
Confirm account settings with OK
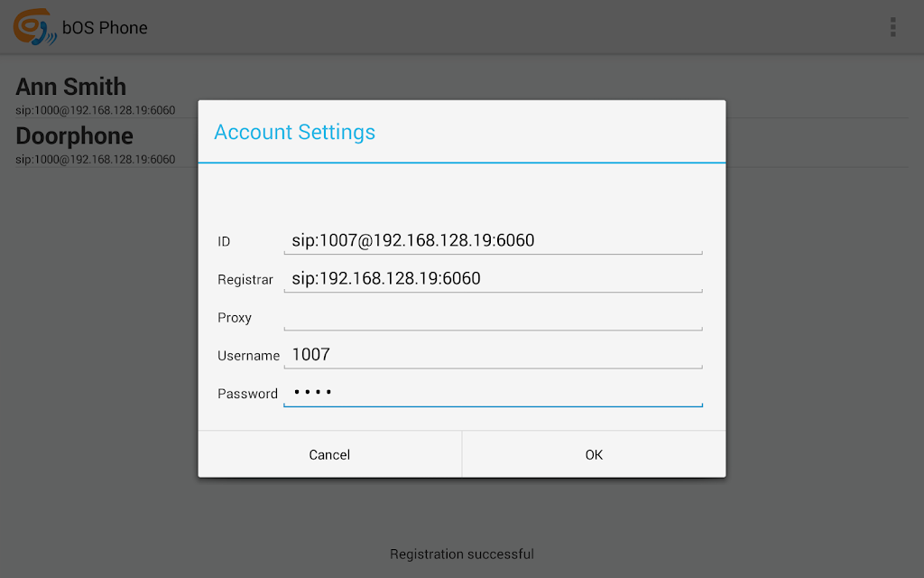[594, 454]
